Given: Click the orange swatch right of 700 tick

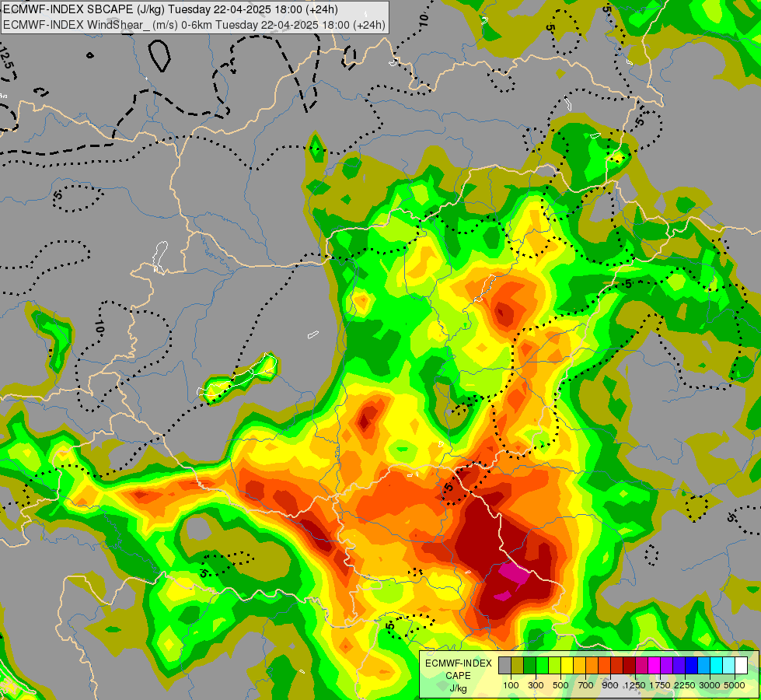Looking at the screenshot, I should point(592,665).
